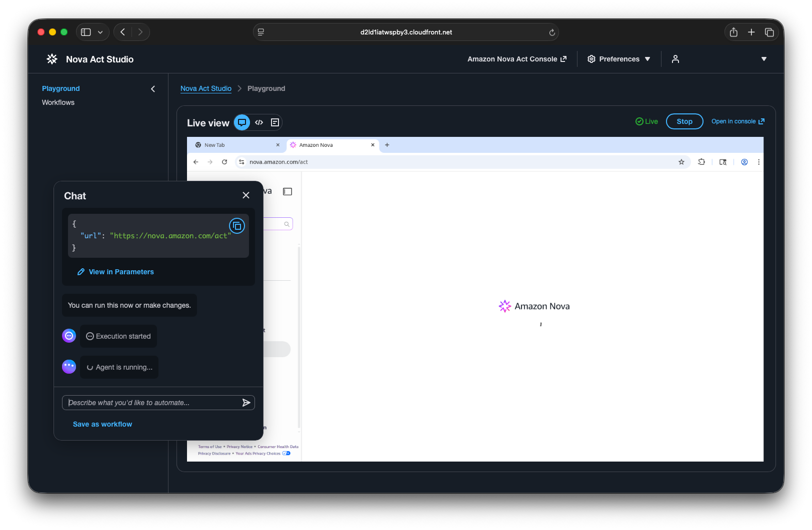This screenshot has width=812, height=530.
Task: Close the Chat panel
Action: coord(246,195)
